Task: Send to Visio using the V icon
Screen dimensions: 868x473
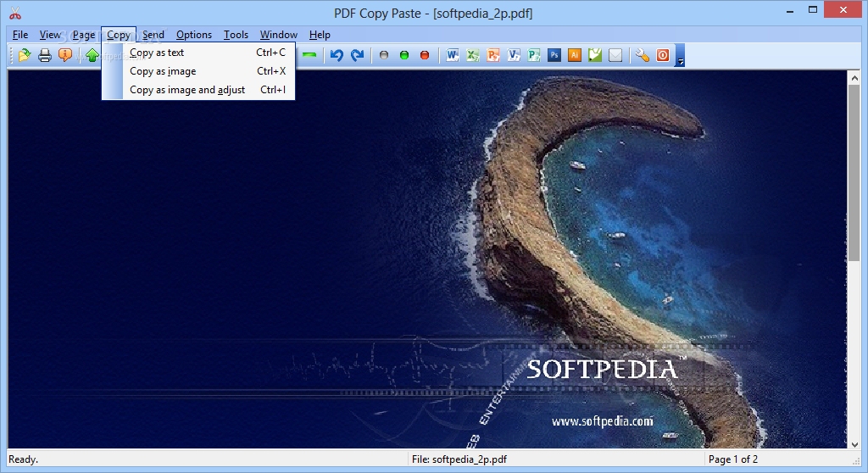Action: pos(514,55)
